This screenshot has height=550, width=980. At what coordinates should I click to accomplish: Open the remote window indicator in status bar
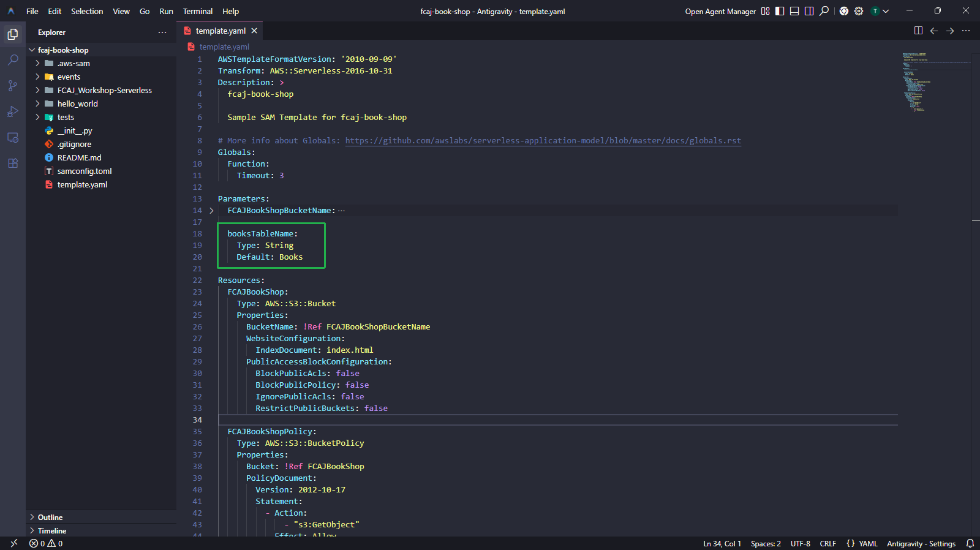[14, 543]
